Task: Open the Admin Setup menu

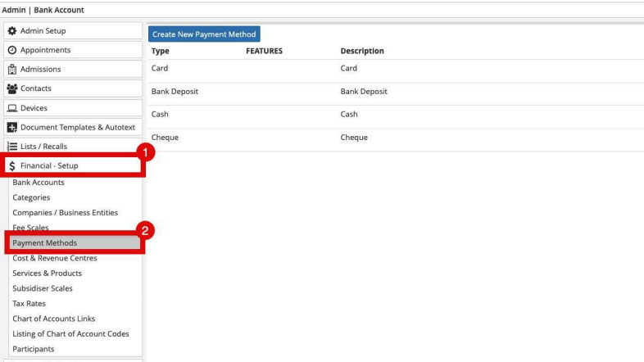Action: 73,31
